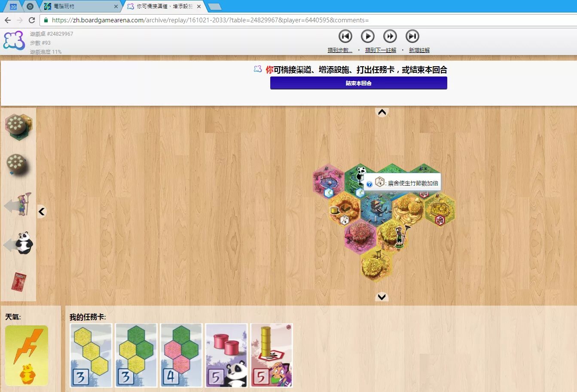Click the 農舍使生竹節數加倍 tooltip text
577x392 pixels.
pos(413,183)
